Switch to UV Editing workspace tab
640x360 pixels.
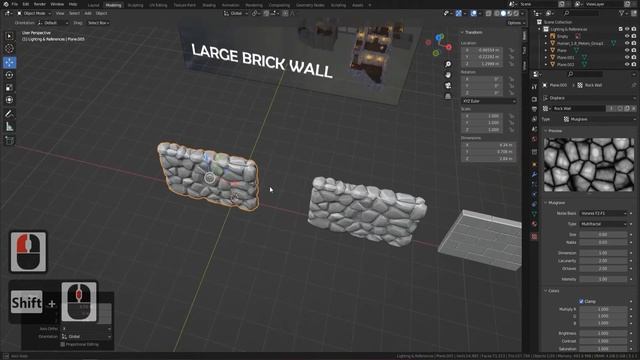pyautogui.click(x=158, y=5)
